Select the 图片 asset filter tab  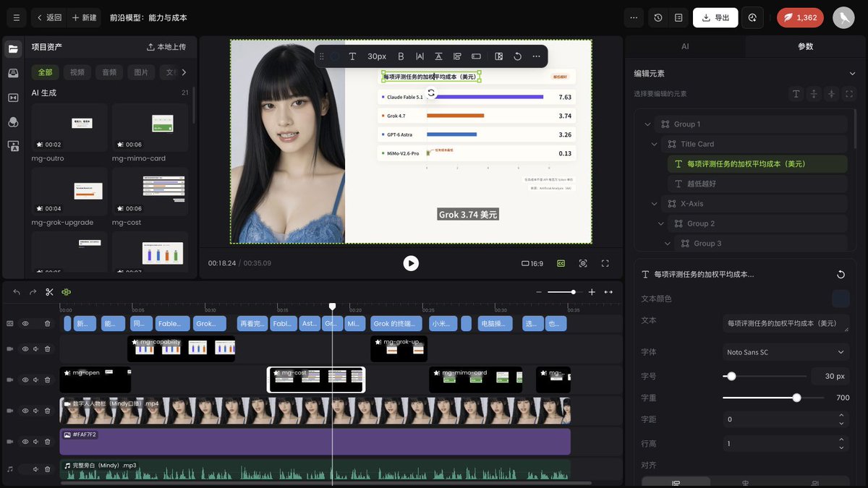coord(141,72)
